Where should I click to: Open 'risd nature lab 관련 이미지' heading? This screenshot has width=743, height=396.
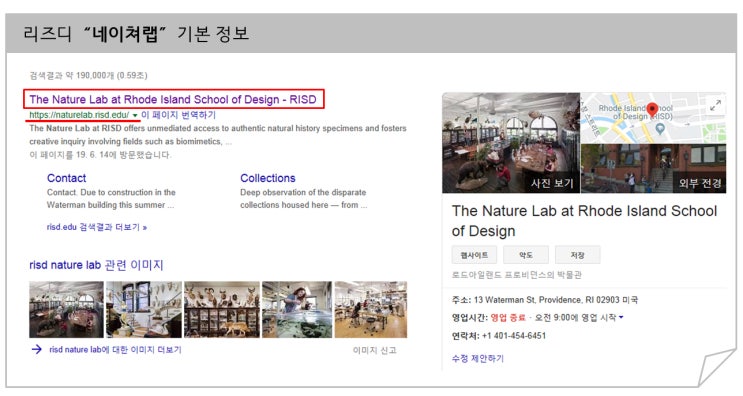pyautogui.click(x=96, y=265)
